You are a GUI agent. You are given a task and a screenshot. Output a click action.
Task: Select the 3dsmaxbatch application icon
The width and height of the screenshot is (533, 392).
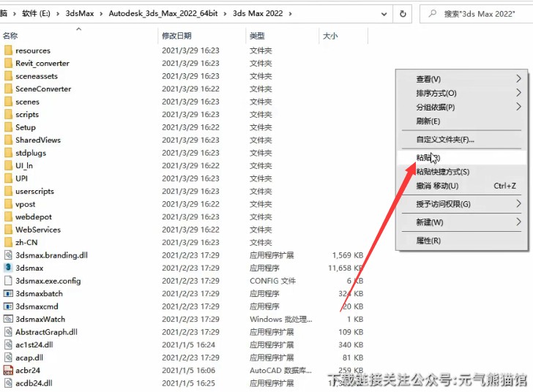coord(8,294)
